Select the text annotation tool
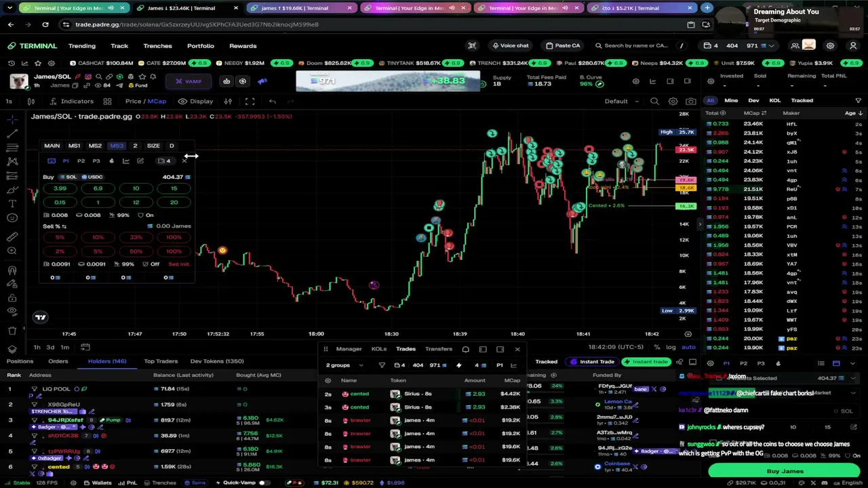Image resolution: width=868 pixels, height=488 pixels. pos(12,203)
